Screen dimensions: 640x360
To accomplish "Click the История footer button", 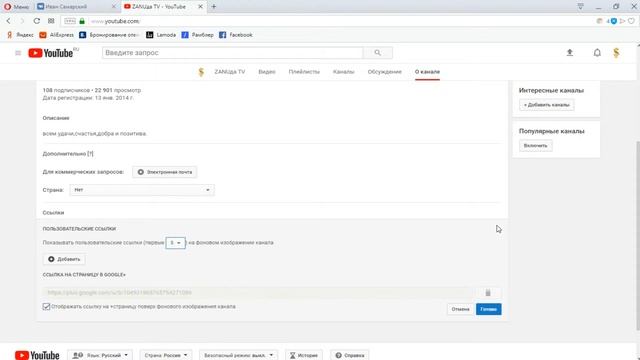I will coord(304,355).
